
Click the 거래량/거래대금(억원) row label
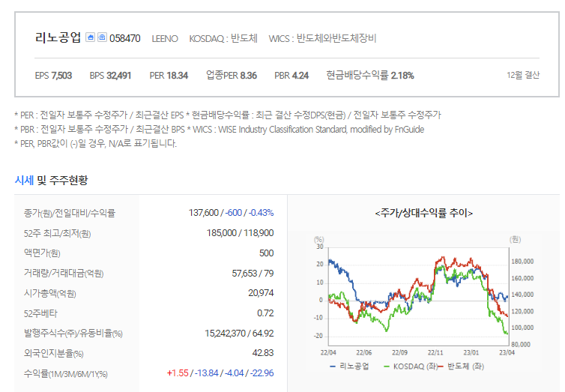(x=64, y=274)
